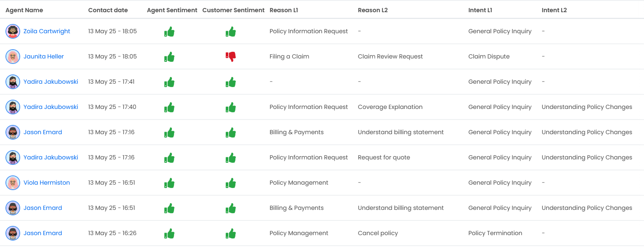644x249 pixels.
Task: Click Zoila Cartwright's agent sentiment thumbs-up
Action: [x=169, y=32]
